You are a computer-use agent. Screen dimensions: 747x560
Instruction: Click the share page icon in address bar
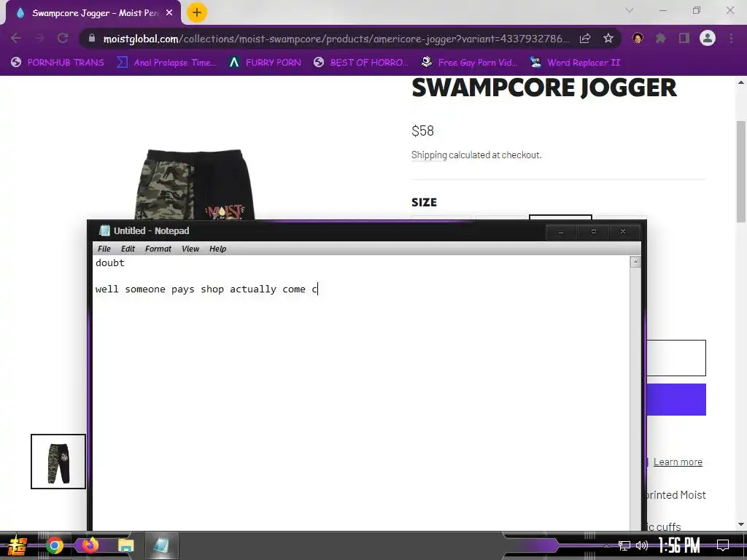coord(585,38)
